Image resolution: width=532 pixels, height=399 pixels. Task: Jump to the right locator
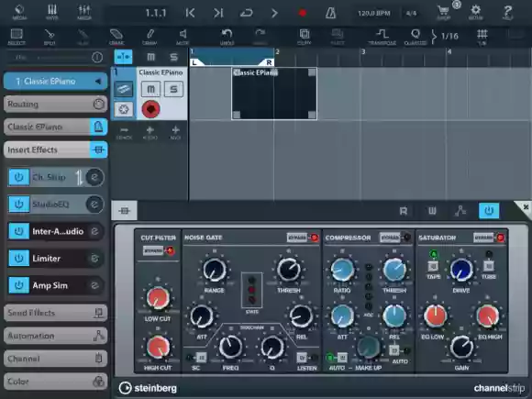click(x=218, y=13)
